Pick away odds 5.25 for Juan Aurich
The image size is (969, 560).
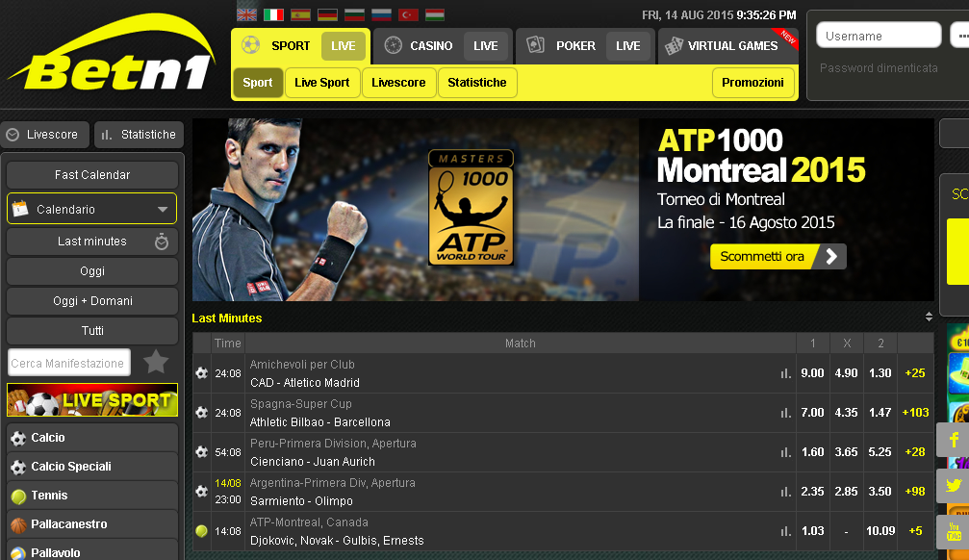click(880, 452)
